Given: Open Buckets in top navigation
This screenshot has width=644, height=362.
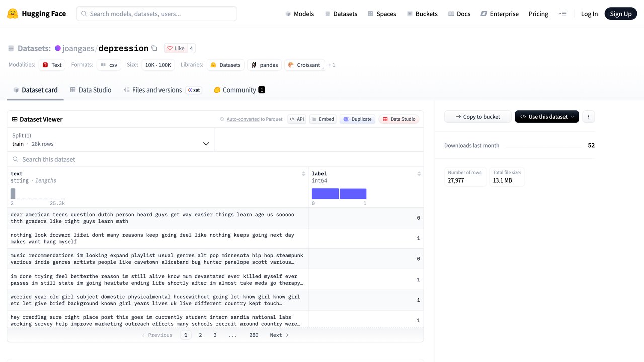Looking at the screenshot, I should pyautogui.click(x=422, y=14).
